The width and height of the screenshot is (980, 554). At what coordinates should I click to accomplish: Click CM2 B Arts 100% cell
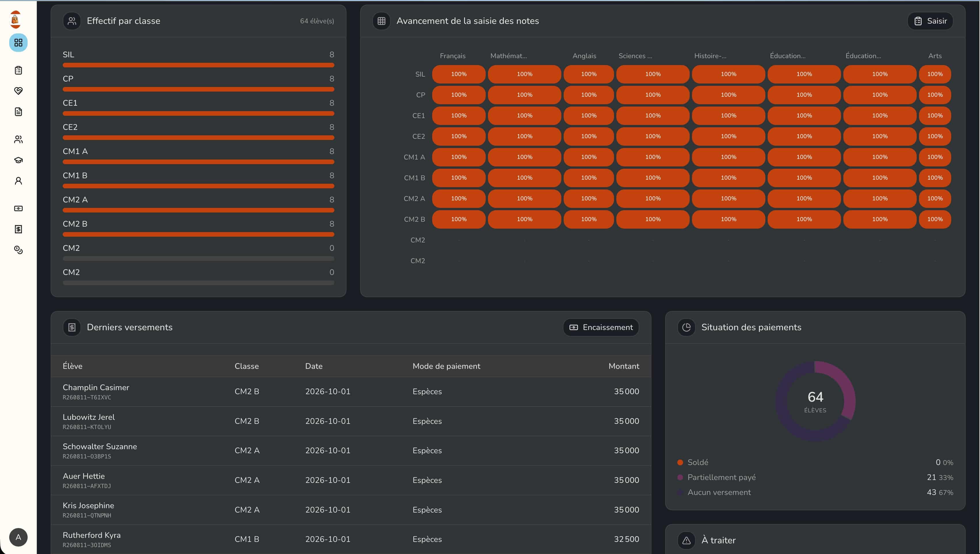(x=935, y=219)
